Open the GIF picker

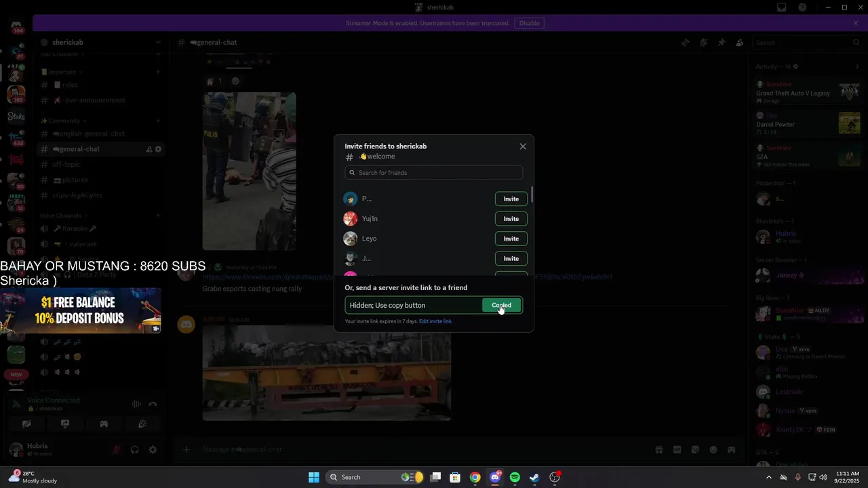[x=677, y=449]
